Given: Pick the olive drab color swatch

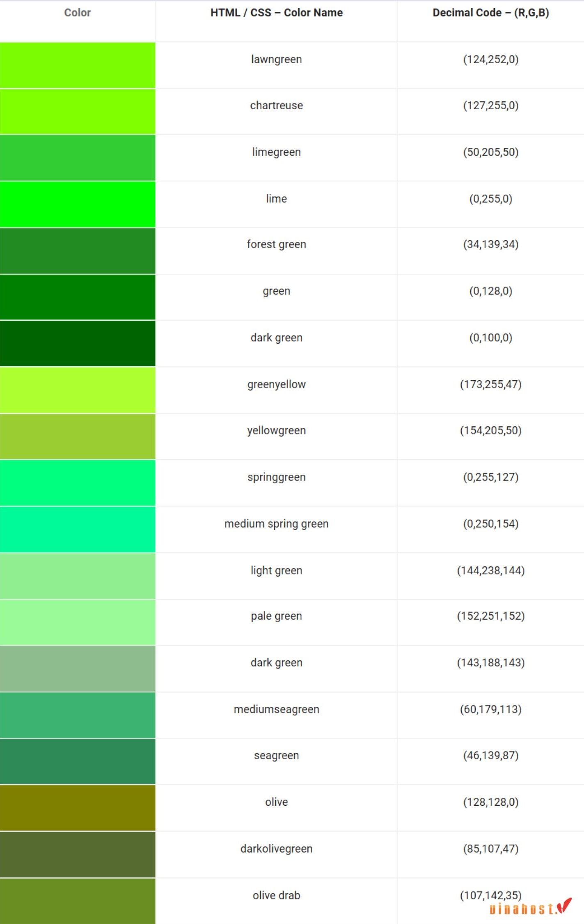Looking at the screenshot, I should click(x=78, y=901).
